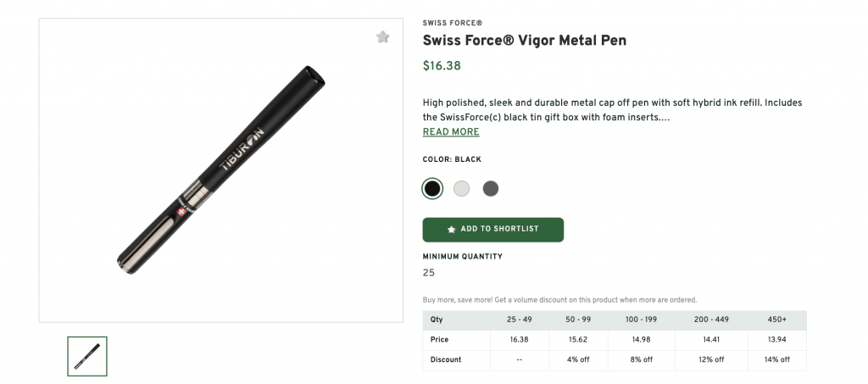Viewport: 868px width, 384px height.
Task: Click the minimum quantity value 25
Action: coord(429,273)
